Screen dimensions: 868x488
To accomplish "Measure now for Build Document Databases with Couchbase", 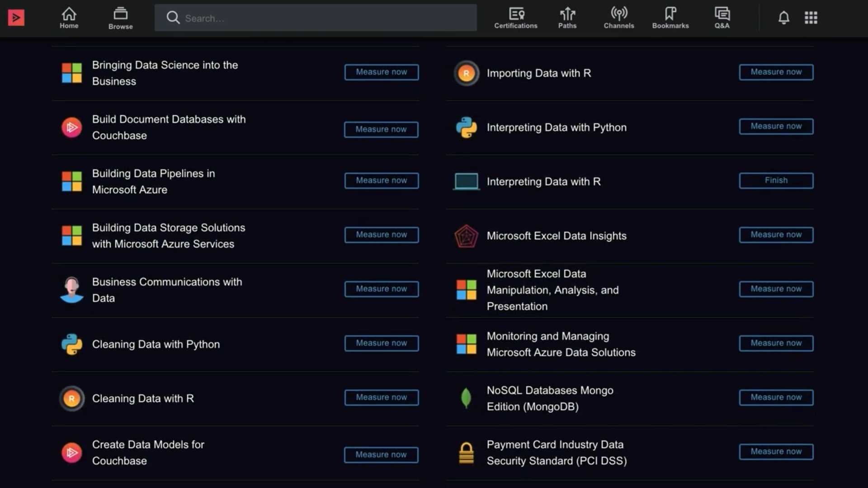I will 381,130.
